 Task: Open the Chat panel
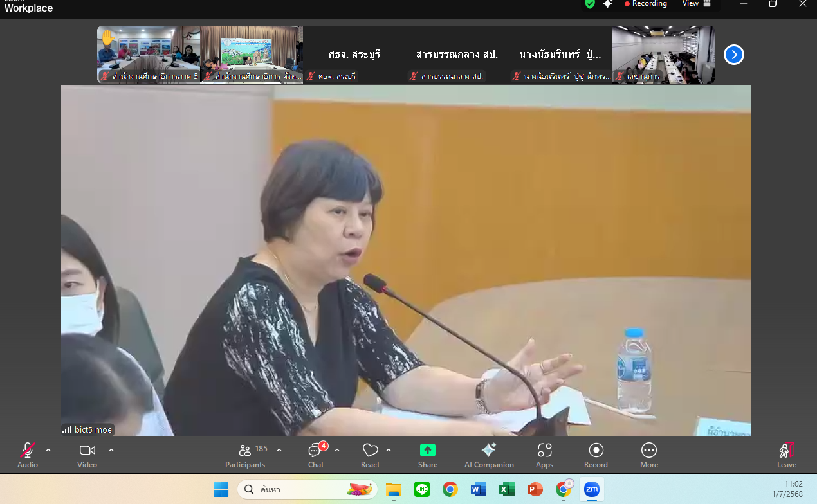[x=316, y=455]
